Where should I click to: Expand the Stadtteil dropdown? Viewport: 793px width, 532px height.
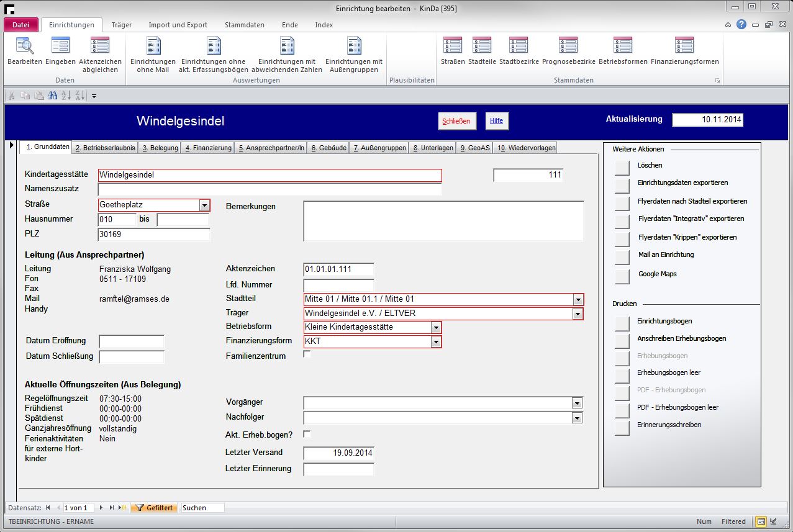click(578, 300)
